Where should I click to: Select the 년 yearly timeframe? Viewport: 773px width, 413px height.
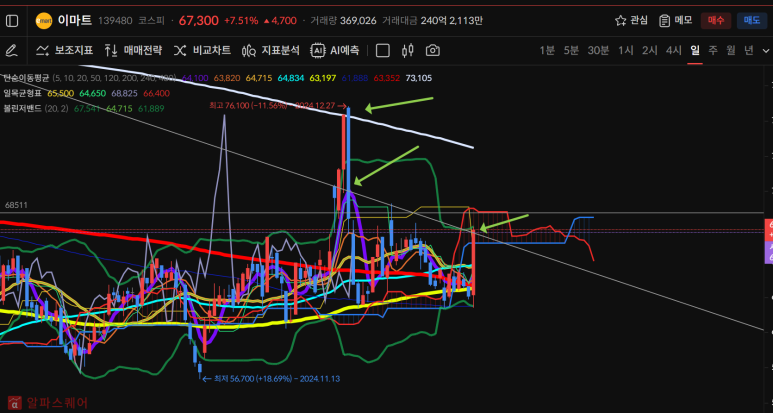749,50
